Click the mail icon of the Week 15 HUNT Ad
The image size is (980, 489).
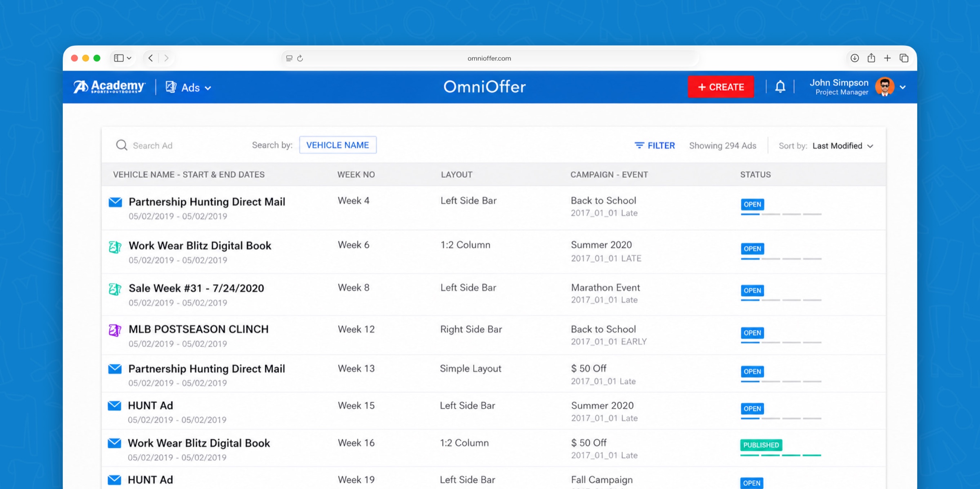114,406
